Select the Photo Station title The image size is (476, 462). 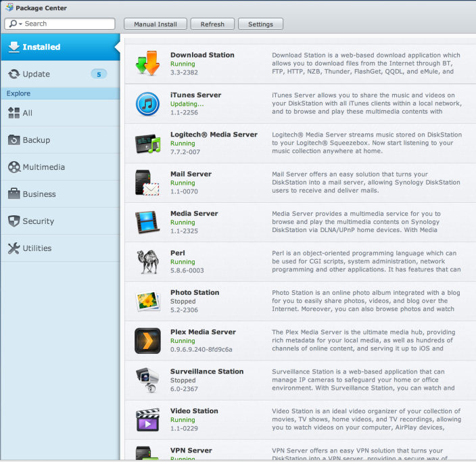(x=195, y=292)
